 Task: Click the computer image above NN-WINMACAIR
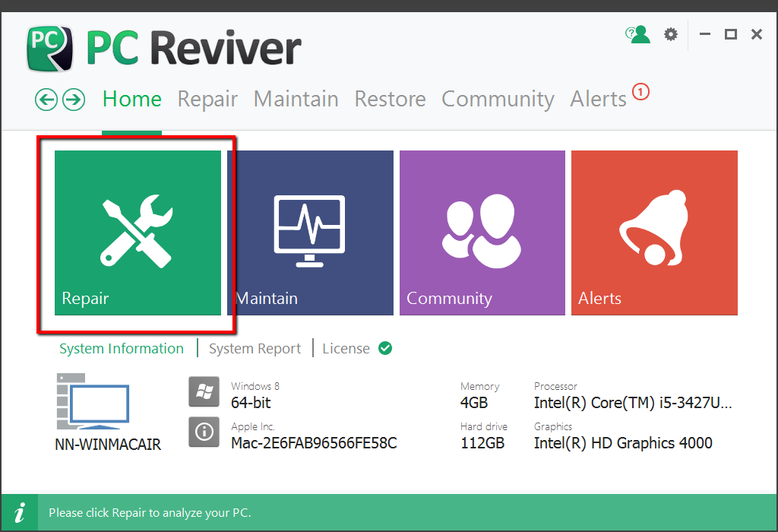93,402
